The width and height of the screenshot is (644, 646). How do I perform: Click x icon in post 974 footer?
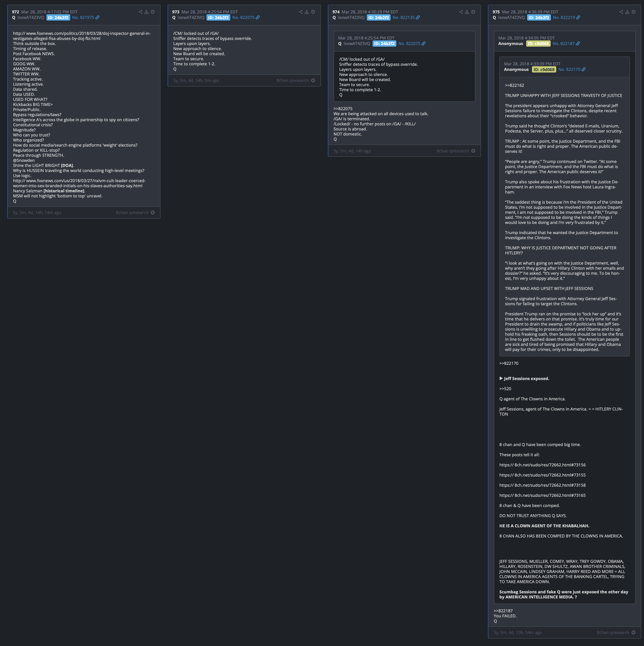point(473,151)
